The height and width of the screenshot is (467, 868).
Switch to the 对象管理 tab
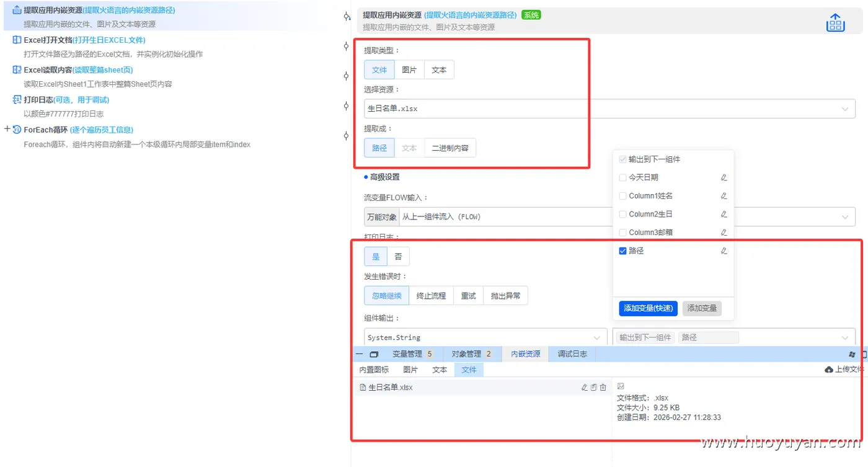tap(471, 354)
